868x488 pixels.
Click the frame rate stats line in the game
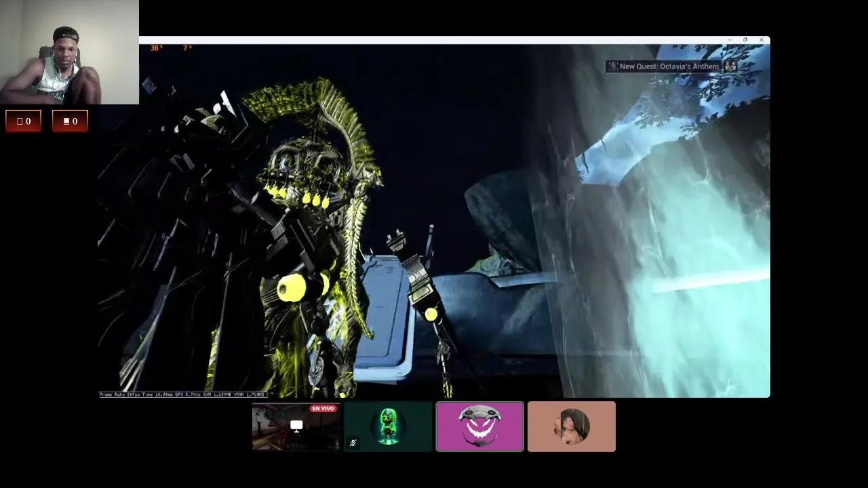coord(182,394)
